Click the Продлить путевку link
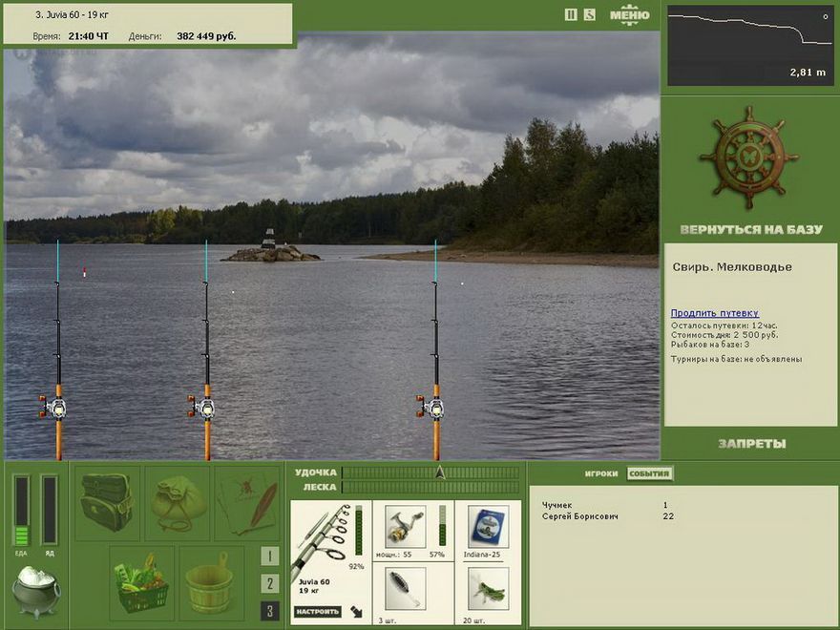Viewport: 840px width, 630px height. pyautogui.click(x=714, y=313)
